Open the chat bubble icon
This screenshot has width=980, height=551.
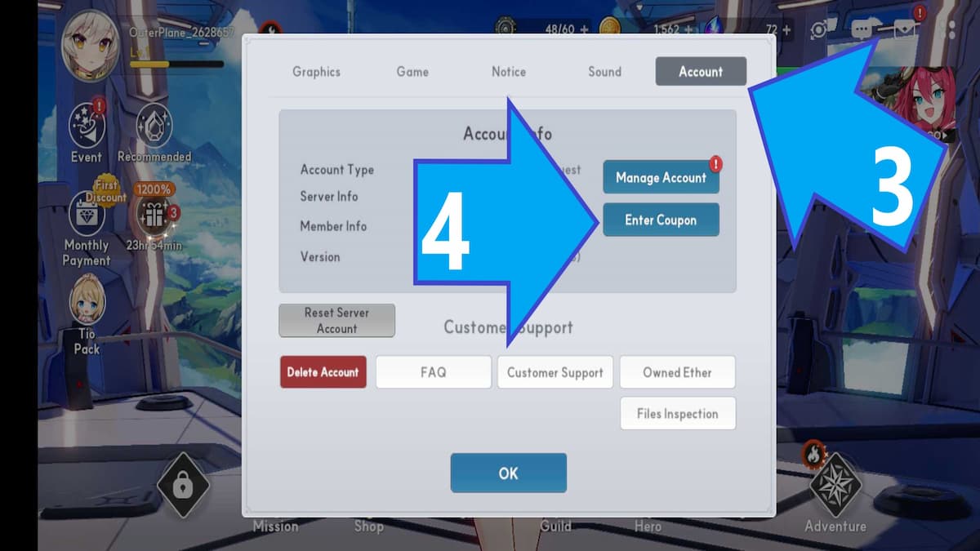click(x=862, y=30)
